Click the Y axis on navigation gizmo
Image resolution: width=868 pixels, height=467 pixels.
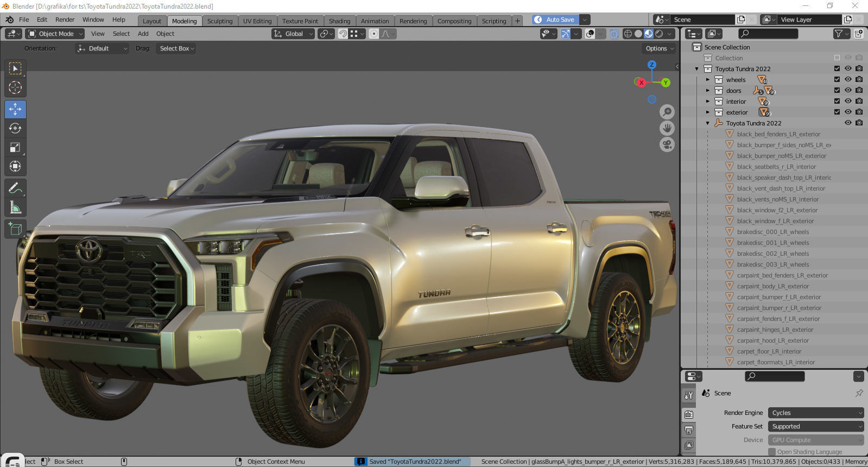[666, 83]
